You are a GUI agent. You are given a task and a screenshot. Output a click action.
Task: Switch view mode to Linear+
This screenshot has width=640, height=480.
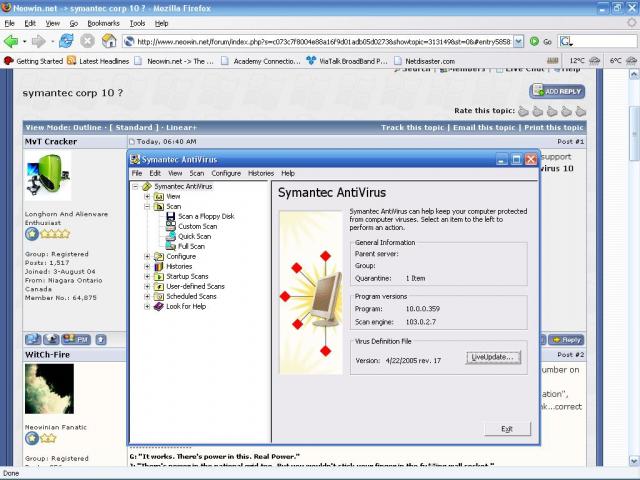[x=181, y=127]
